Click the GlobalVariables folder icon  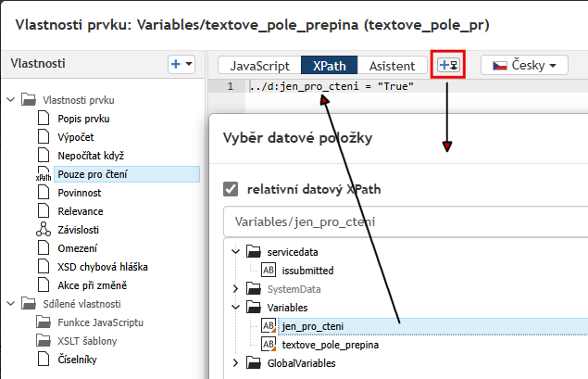(x=254, y=363)
